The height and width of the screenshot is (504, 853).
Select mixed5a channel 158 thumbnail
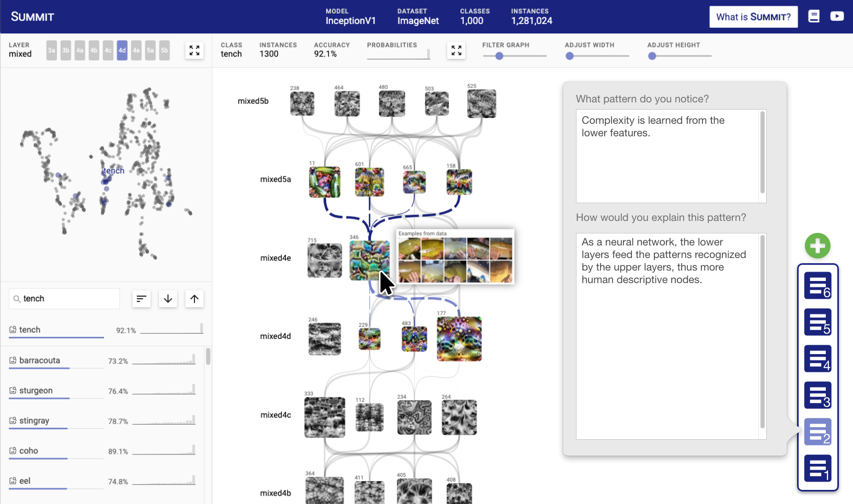tap(459, 182)
